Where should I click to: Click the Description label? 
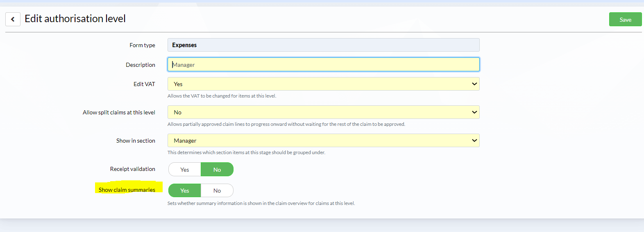pyautogui.click(x=141, y=65)
